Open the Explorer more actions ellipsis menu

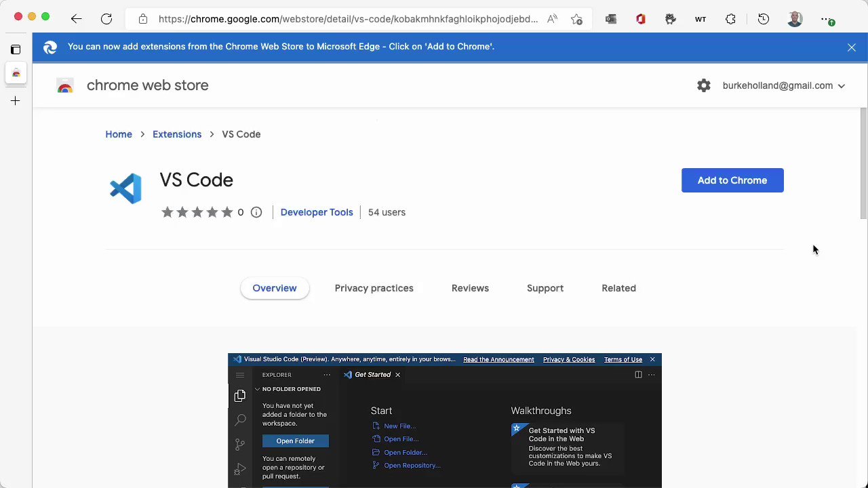(x=327, y=375)
